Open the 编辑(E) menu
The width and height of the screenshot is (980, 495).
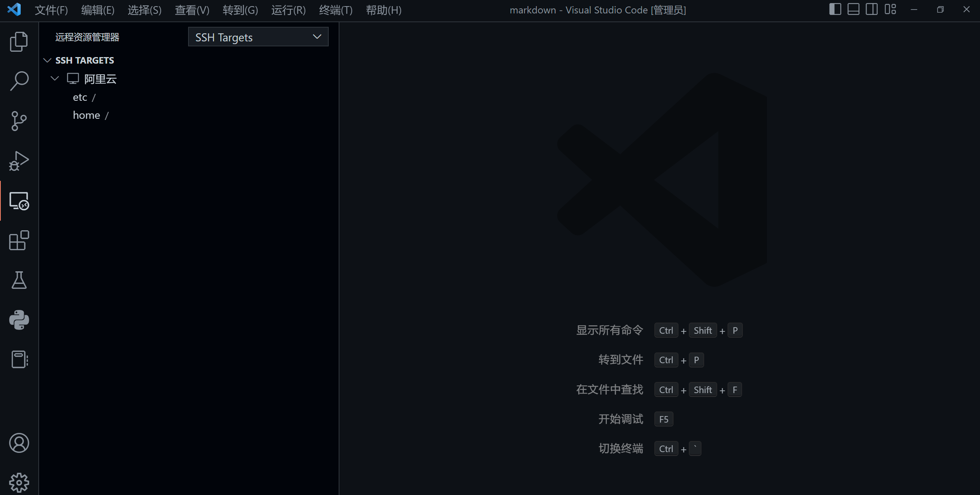coord(98,10)
